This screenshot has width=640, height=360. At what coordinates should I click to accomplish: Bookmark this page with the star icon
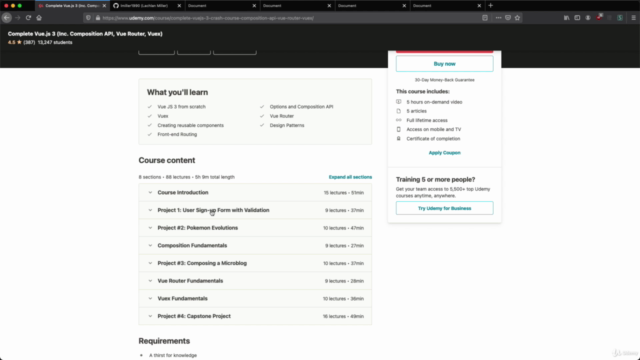click(x=518, y=18)
